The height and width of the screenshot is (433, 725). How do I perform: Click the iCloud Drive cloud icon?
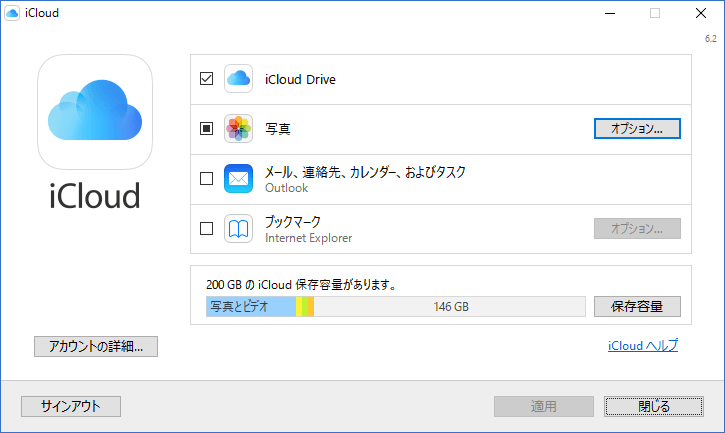[238, 79]
